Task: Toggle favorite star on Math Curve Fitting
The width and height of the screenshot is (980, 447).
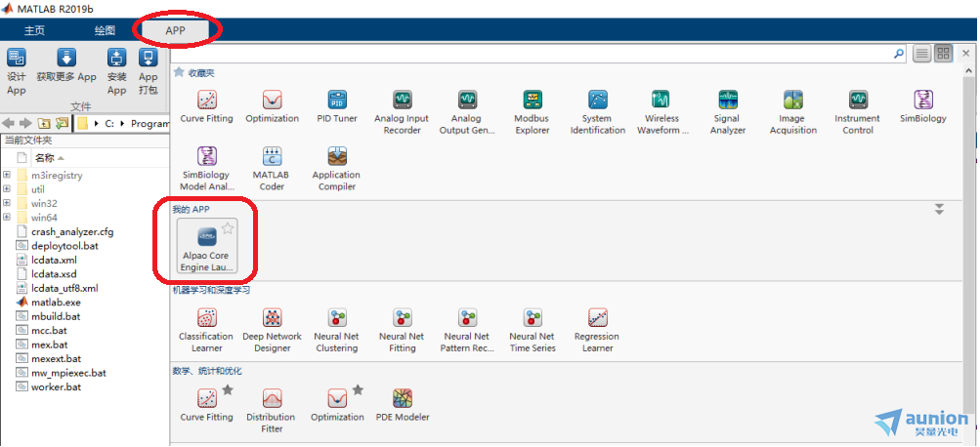Action: tap(228, 390)
